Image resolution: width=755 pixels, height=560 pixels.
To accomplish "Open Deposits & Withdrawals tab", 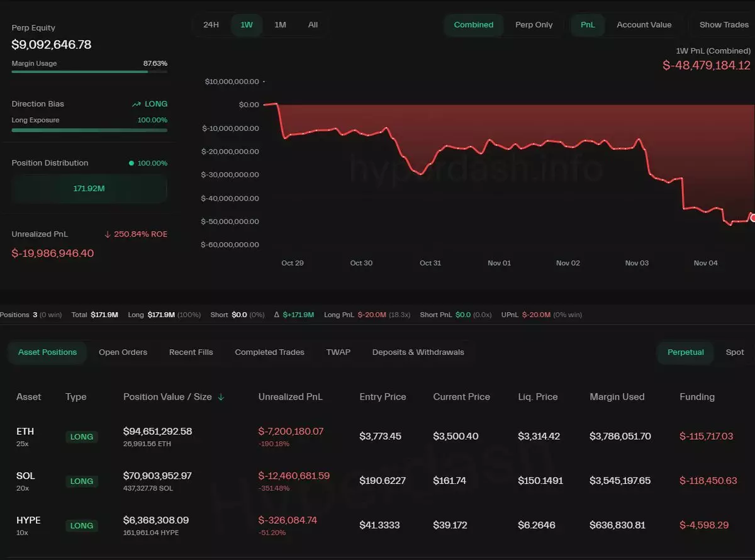I will 418,352.
